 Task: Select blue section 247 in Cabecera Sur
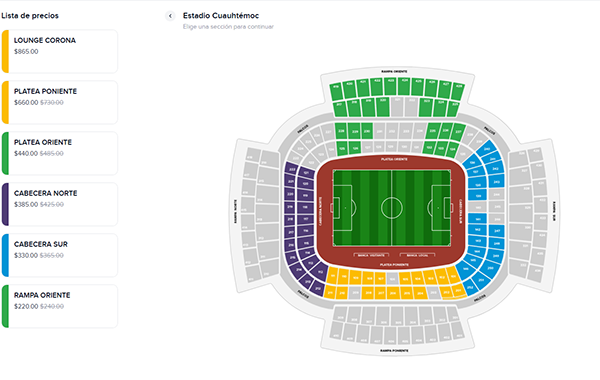point(497,231)
